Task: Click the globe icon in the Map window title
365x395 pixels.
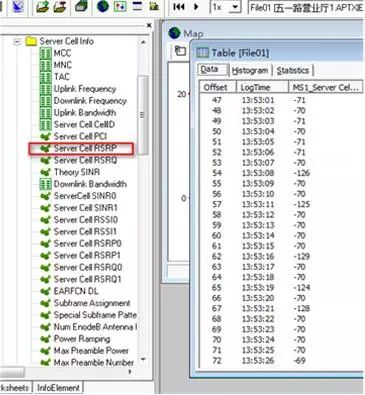Action: tap(174, 33)
